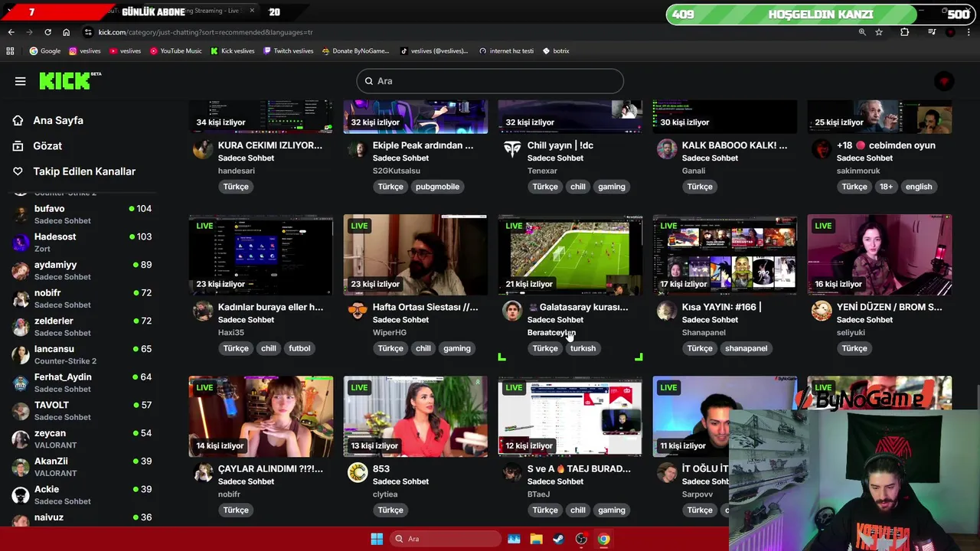Open the Google bookmark
This screenshot has height=551, width=980.
(45, 51)
